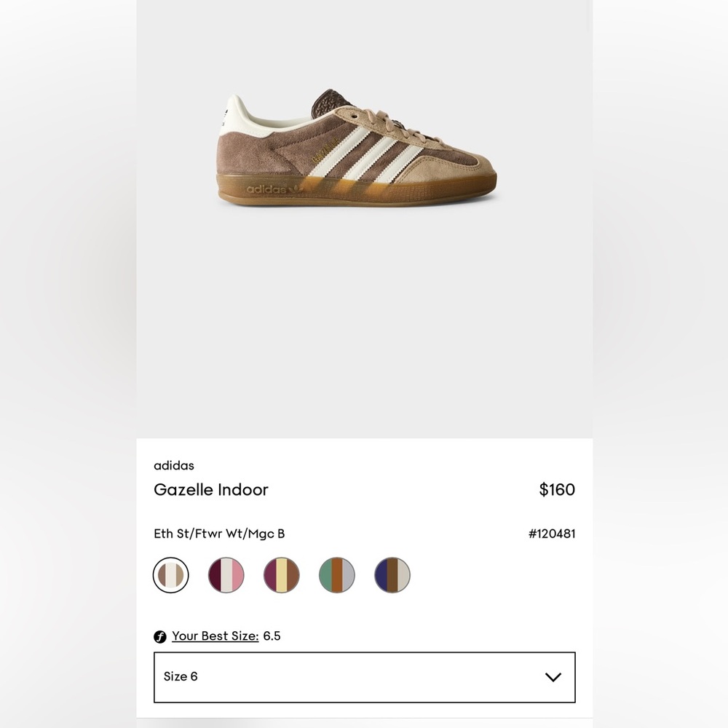Expand the size selector chevron
Screen dimensions: 728x728
coord(554,677)
